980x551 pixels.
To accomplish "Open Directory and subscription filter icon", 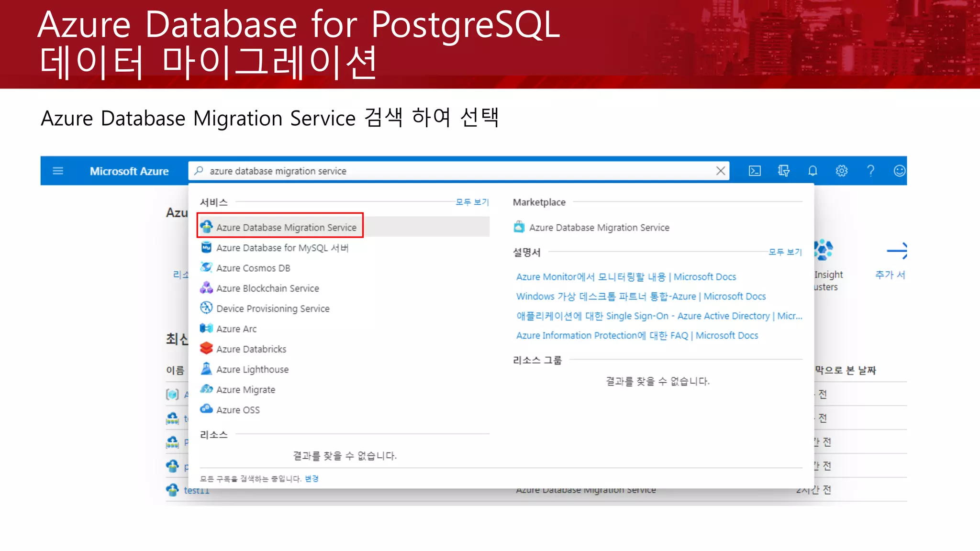I will point(784,171).
